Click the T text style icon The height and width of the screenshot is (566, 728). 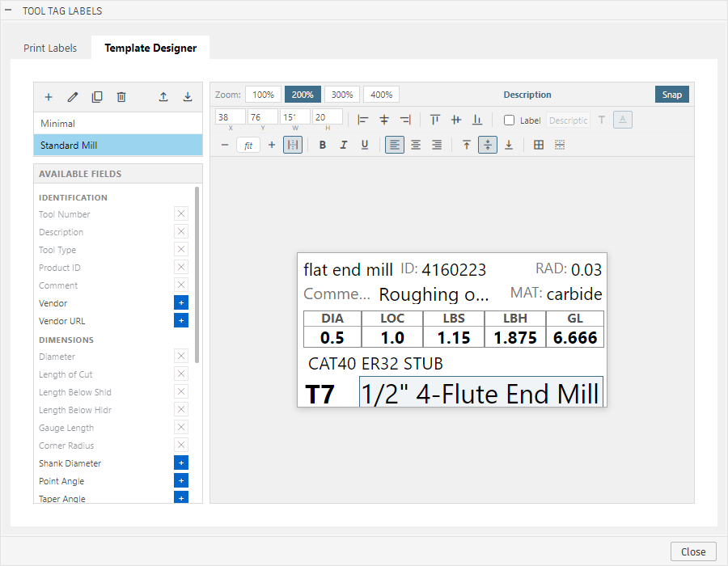[602, 120]
